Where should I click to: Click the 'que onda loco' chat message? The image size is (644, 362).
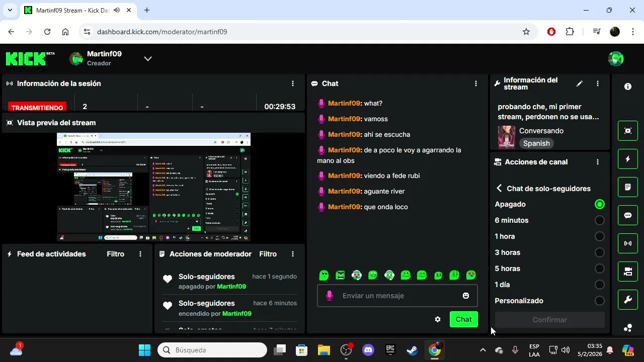click(x=386, y=207)
